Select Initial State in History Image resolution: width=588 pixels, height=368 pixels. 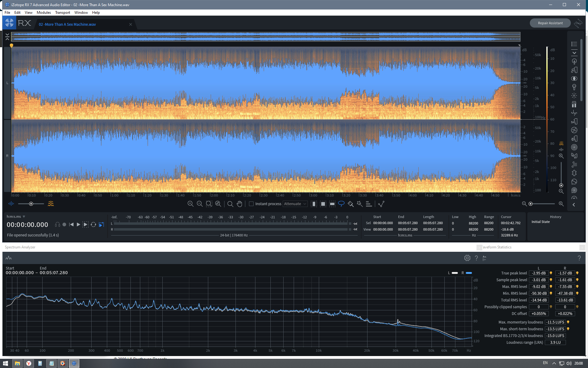pyautogui.click(x=541, y=222)
